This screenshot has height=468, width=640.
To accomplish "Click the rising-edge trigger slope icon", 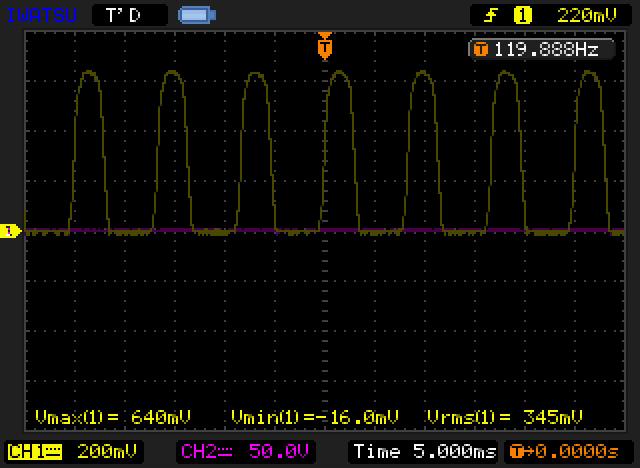I will pyautogui.click(x=490, y=16).
